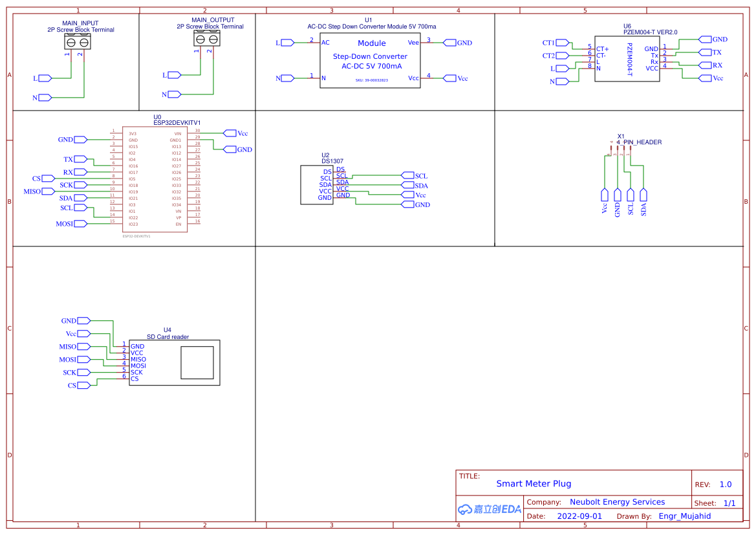The width and height of the screenshot is (756, 535).
Task: Click the date field 2022-09-01
Action: pos(578,516)
